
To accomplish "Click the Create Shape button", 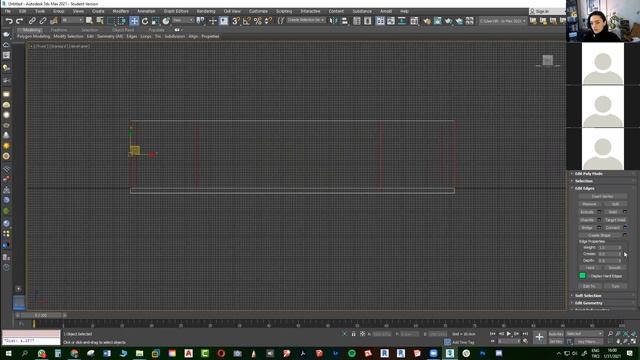I will 599,236.
